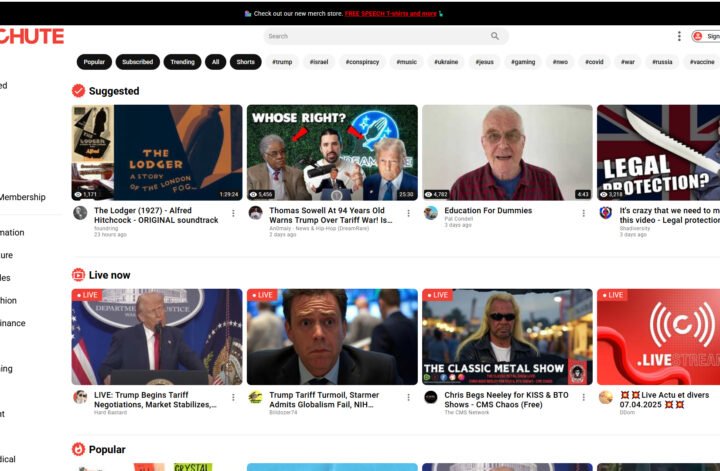The image size is (720, 471).
Task: Open The Lodger (1927) video thumbnail
Action: (x=157, y=152)
